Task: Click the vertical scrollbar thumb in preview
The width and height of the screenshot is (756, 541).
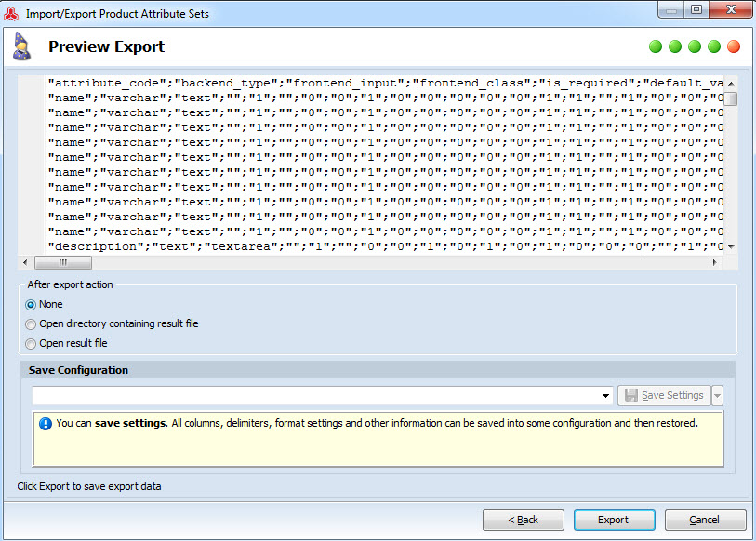Action: pyautogui.click(x=731, y=99)
